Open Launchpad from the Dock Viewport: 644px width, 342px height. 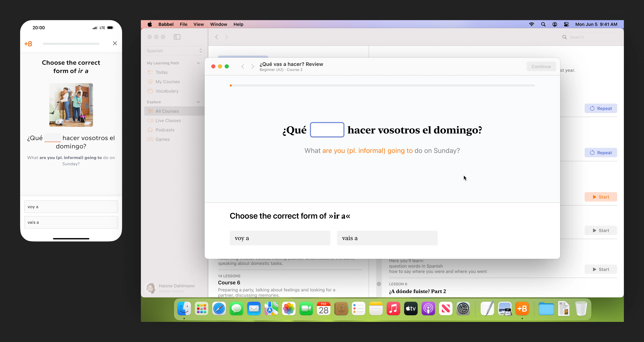pos(201,309)
